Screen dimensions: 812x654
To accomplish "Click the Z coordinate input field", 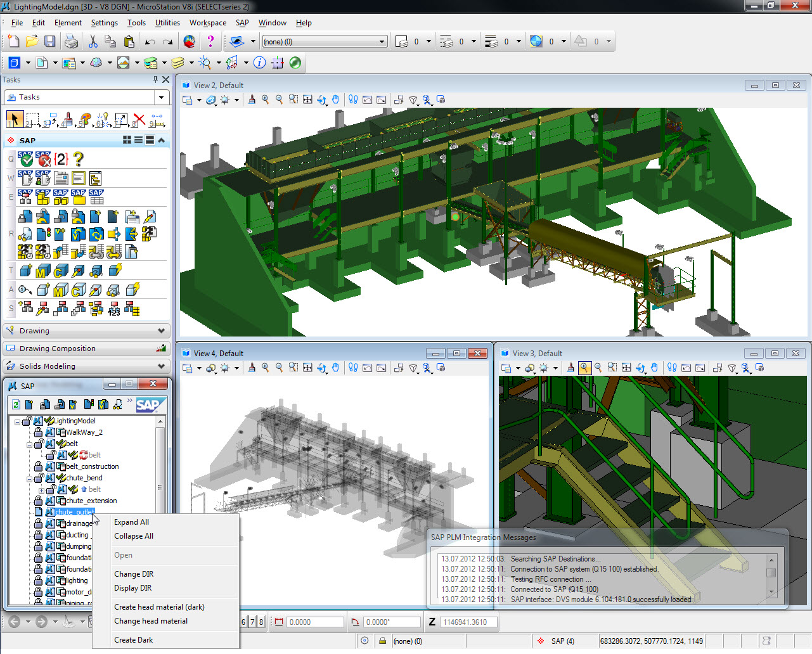I will point(468,622).
